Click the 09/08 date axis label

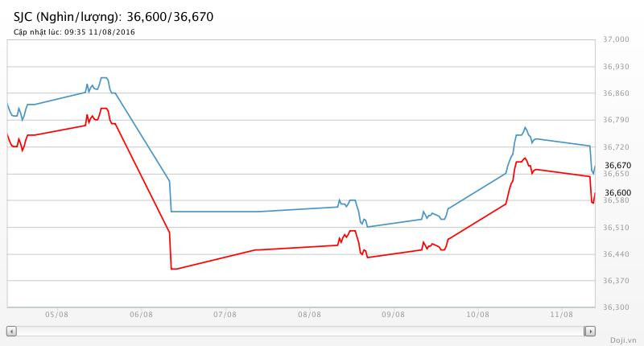point(392,315)
